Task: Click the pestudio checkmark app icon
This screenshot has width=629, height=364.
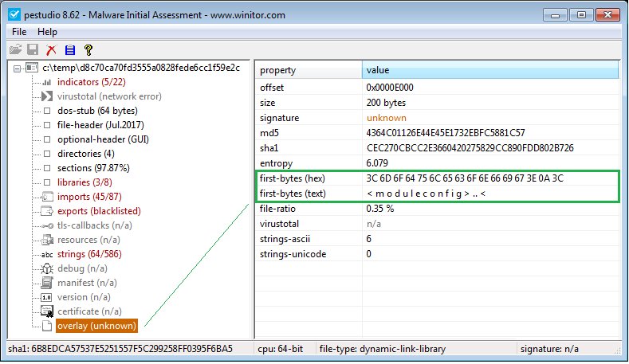Action: pyautogui.click(x=14, y=15)
